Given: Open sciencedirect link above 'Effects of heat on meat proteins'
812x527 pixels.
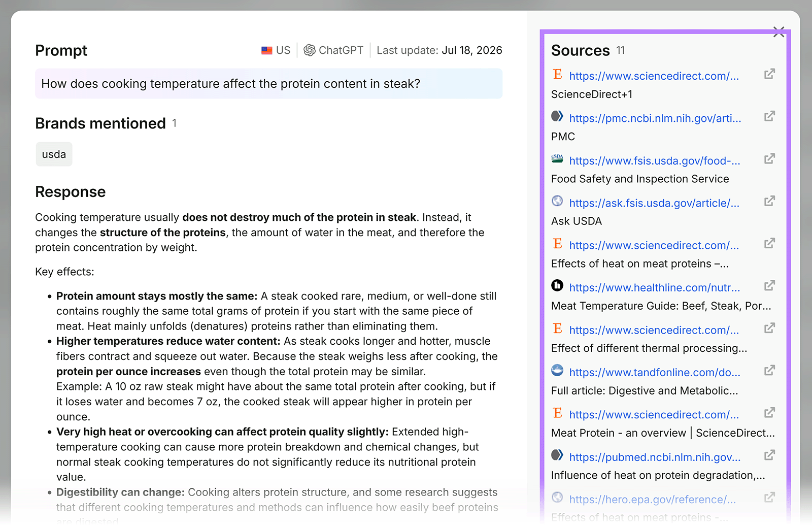Looking at the screenshot, I should (654, 245).
